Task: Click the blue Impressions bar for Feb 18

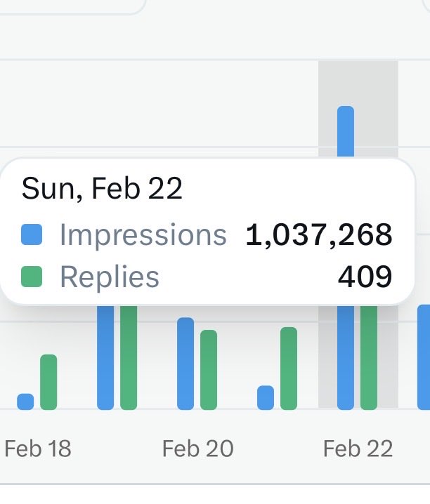Action: pos(25,402)
